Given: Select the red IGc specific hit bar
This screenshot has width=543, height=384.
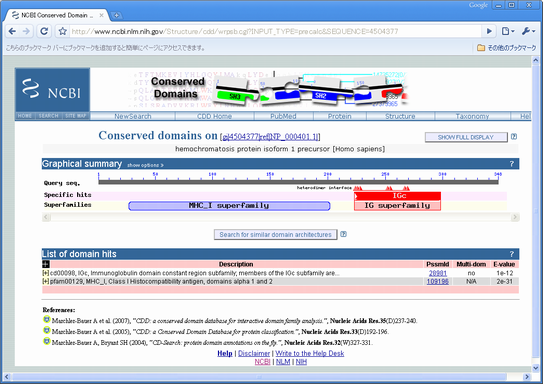Looking at the screenshot, I should pyautogui.click(x=398, y=196).
